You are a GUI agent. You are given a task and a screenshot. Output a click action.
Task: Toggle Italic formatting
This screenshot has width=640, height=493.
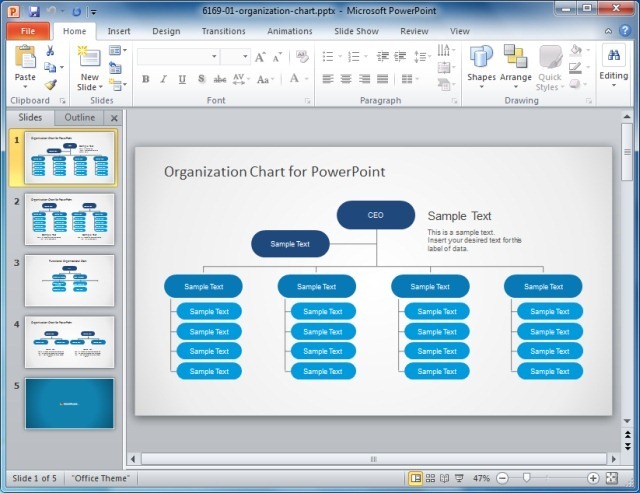click(164, 79)
